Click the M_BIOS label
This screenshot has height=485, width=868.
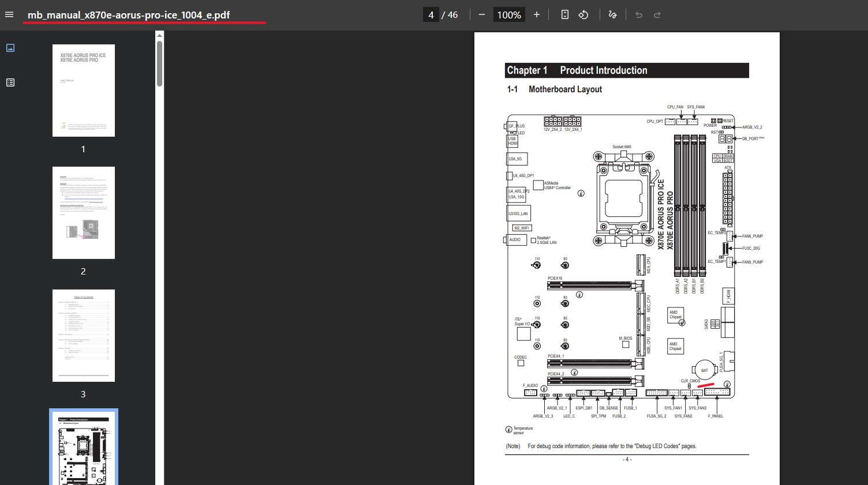[x=626, y=339]
